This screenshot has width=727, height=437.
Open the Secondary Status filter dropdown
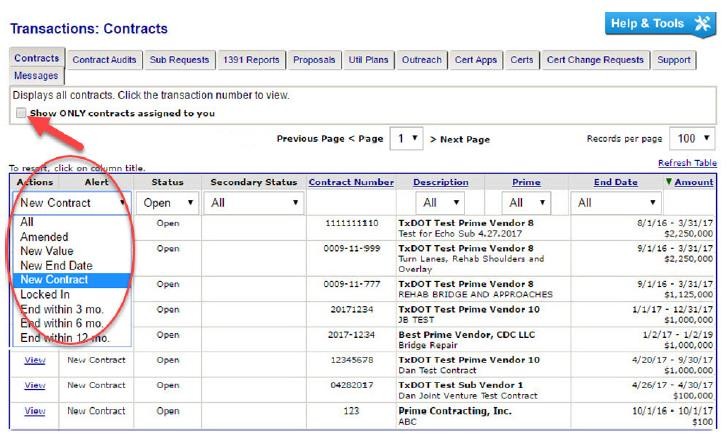click(254, 203)
